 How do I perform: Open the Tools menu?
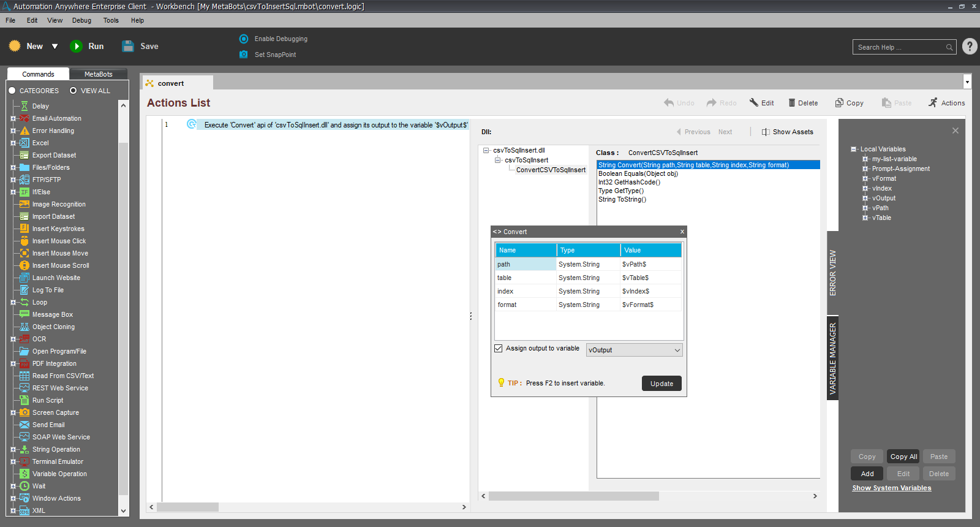tap(111, 20)
